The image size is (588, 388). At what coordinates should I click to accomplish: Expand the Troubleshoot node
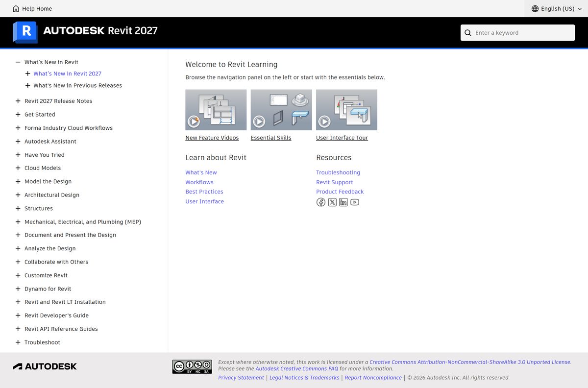click(x=18, y=342)
